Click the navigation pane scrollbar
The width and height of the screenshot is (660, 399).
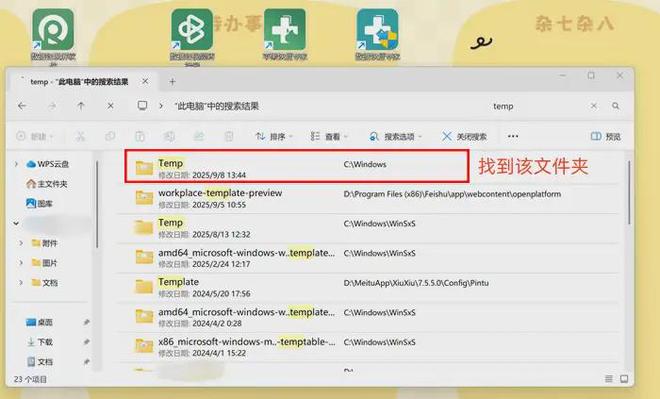(97, 204)
